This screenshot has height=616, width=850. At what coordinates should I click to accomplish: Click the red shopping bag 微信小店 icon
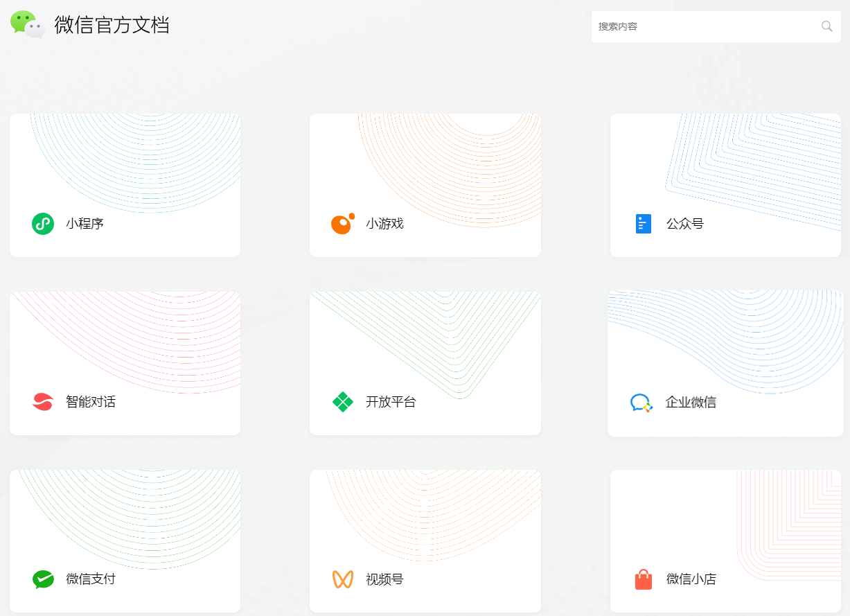(644, 579)
